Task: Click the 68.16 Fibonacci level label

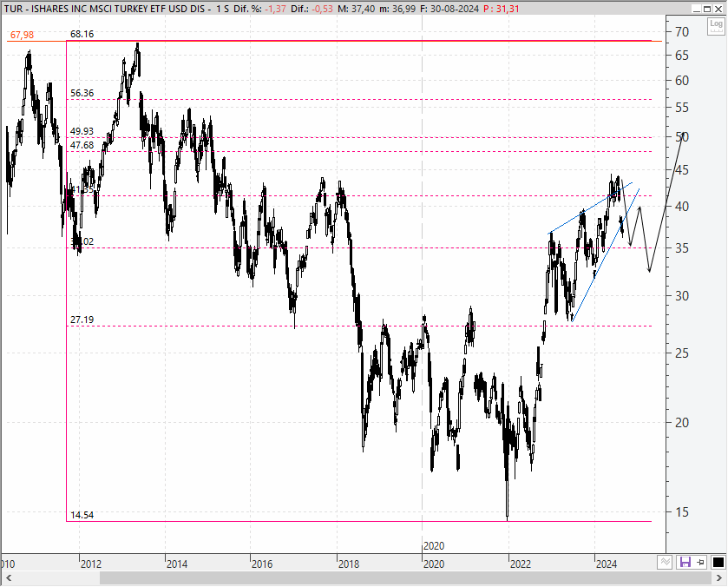Action: click(x=82, y=34)
